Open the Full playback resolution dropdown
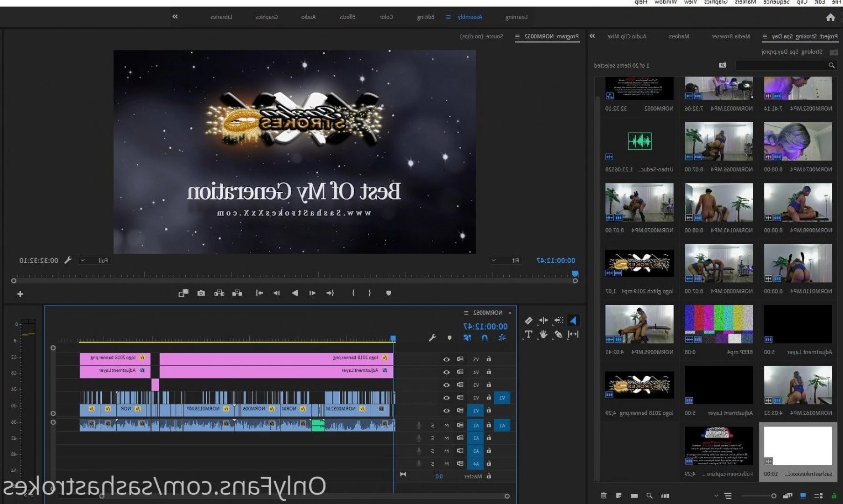 point(95,260)
